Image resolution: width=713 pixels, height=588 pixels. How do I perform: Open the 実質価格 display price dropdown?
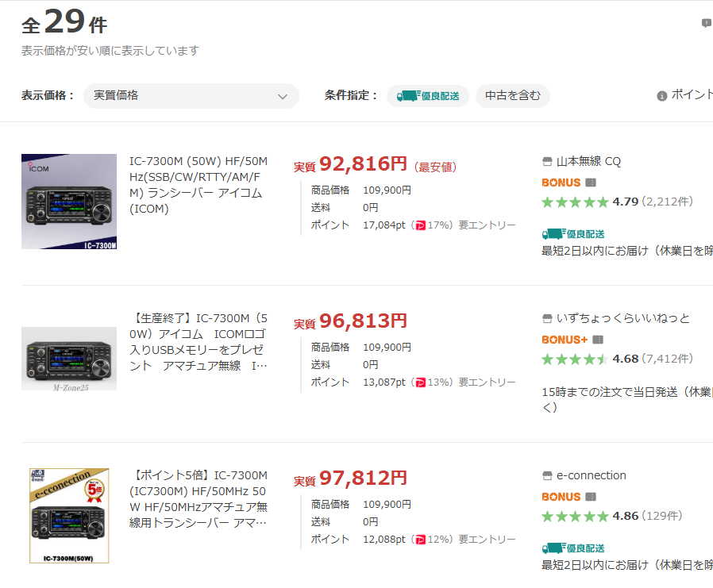point(191,96)
